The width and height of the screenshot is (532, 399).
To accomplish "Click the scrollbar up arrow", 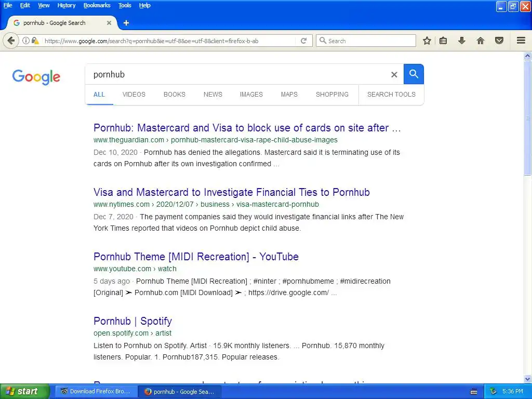I will coord(528,56).
